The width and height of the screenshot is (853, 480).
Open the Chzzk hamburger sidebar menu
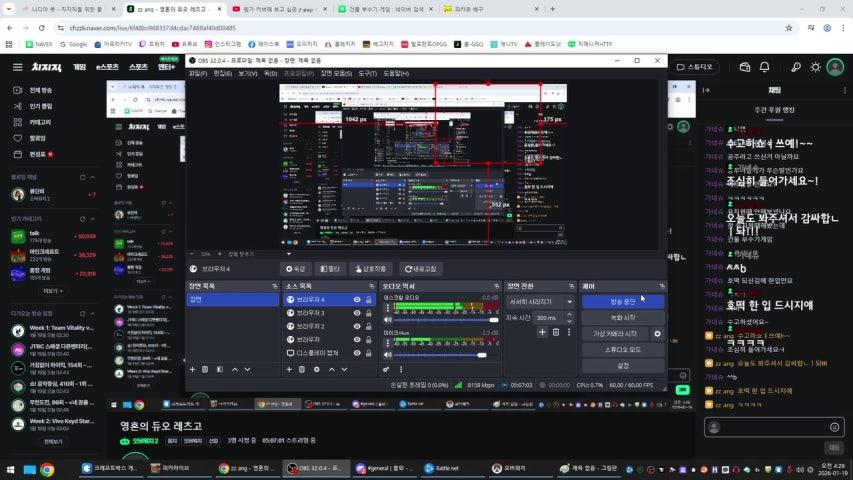(17, 67)
